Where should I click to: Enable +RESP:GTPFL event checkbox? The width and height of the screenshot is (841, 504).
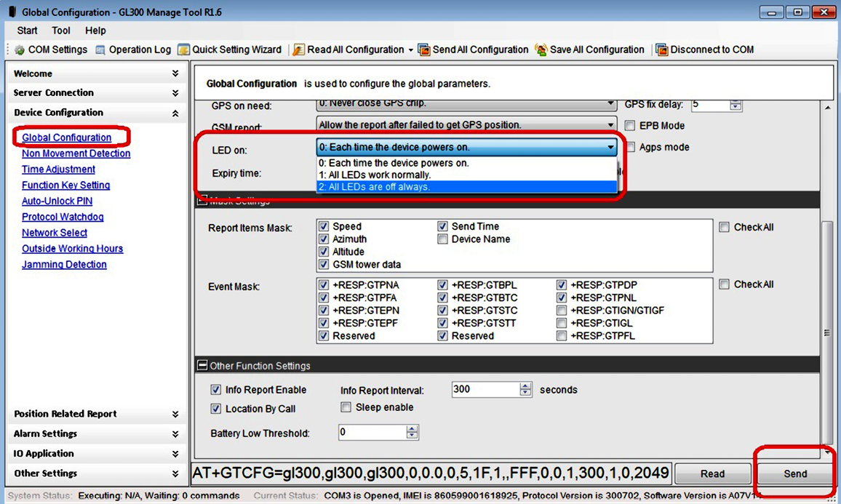(x=561, y=336)
